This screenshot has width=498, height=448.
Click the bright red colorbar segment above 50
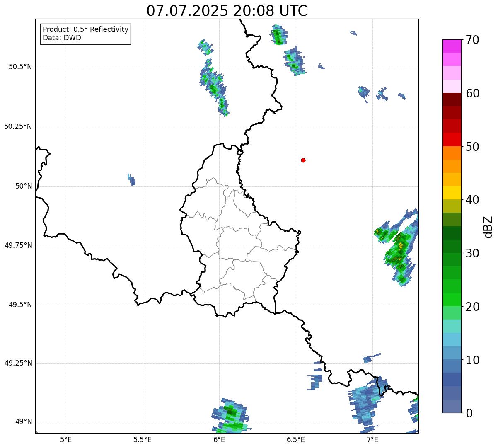coord(452,140)
